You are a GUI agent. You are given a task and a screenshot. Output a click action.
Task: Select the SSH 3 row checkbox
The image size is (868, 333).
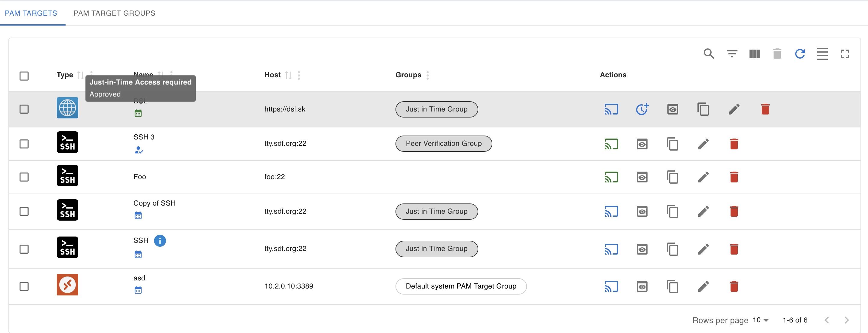pyautogui.click(x=24, y=144)
